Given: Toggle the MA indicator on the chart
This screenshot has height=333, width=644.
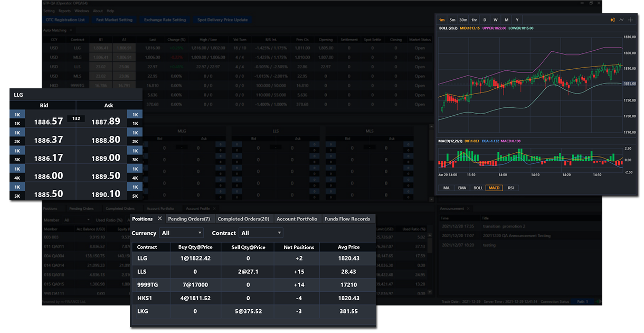Looking at the screenshot, I should click(x=447, y=188).
